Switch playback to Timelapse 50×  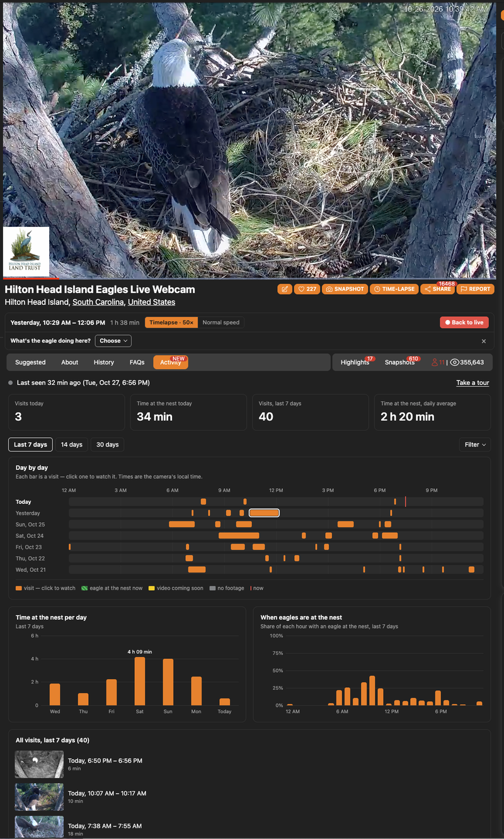pos(171,322)
